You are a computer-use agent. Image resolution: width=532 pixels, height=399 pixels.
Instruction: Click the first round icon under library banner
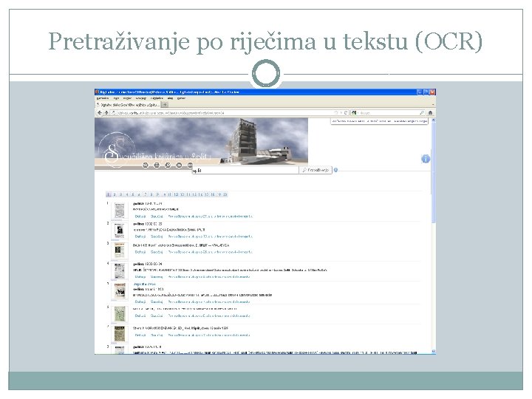[x=146, y=166]
